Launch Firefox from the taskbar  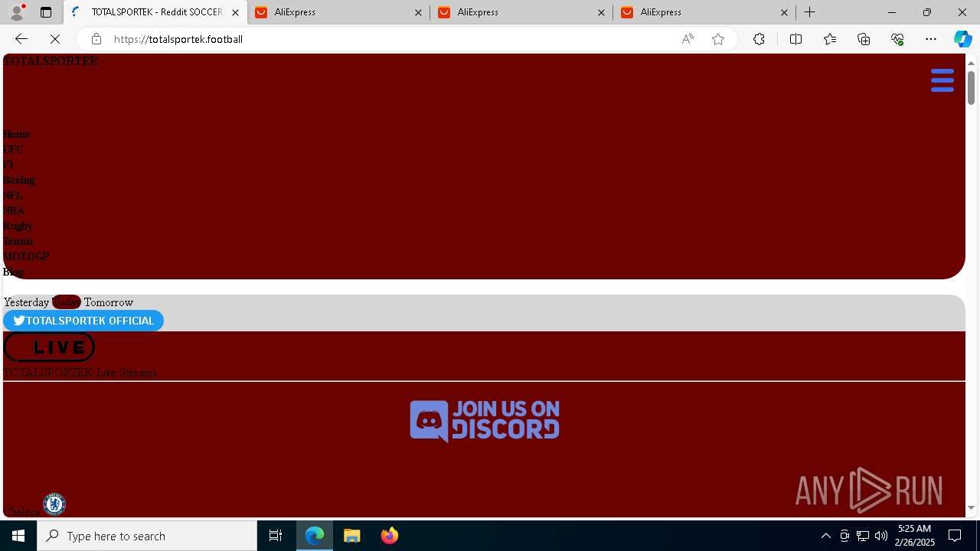[x=389, y=536]
